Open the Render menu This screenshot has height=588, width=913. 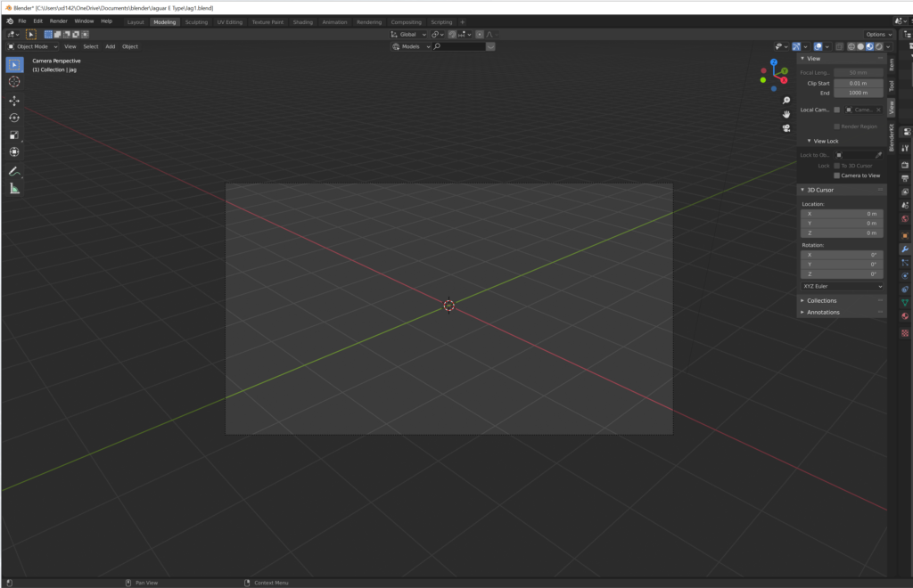[x=58, y=20]
